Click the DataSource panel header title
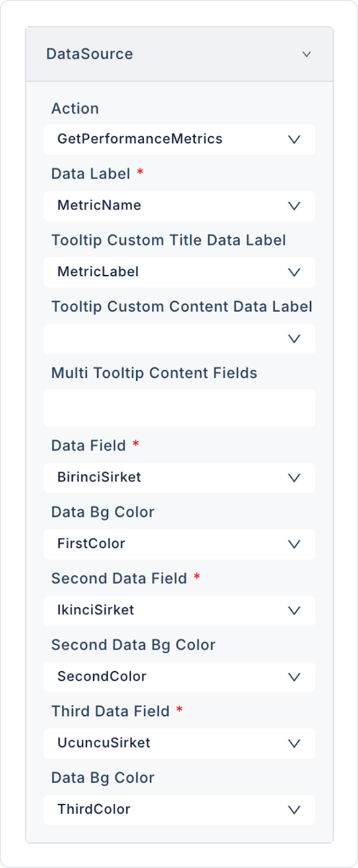The width and height of the screenshot is (358, 868). click(x=90, y=54)
